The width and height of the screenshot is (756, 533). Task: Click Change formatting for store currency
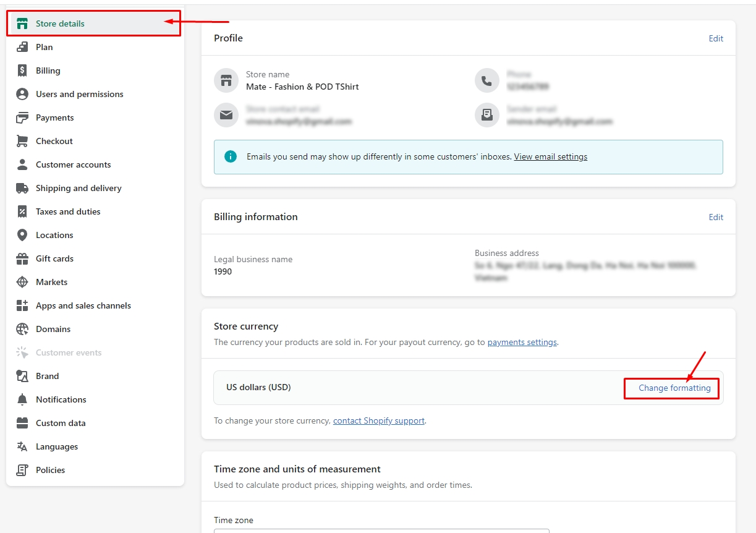(674, 388)
